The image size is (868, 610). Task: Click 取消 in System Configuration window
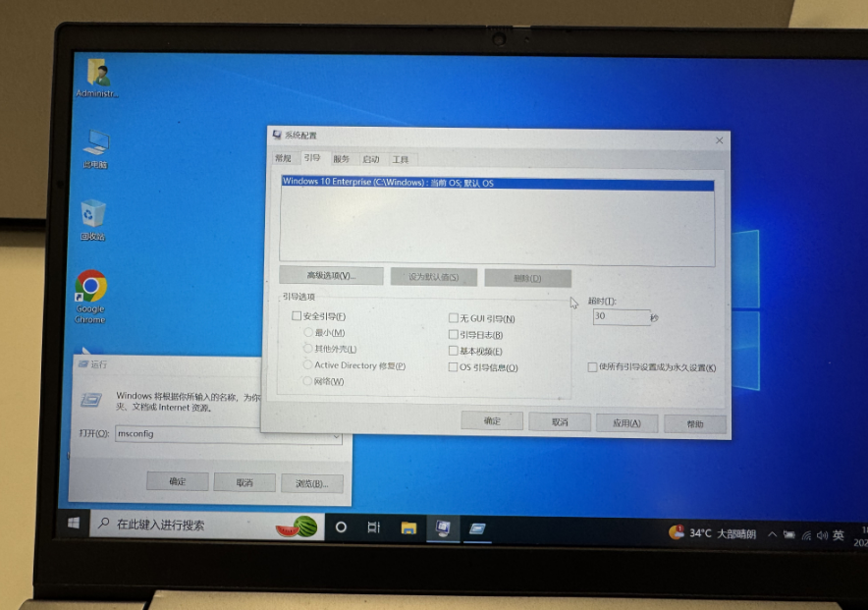560,421
